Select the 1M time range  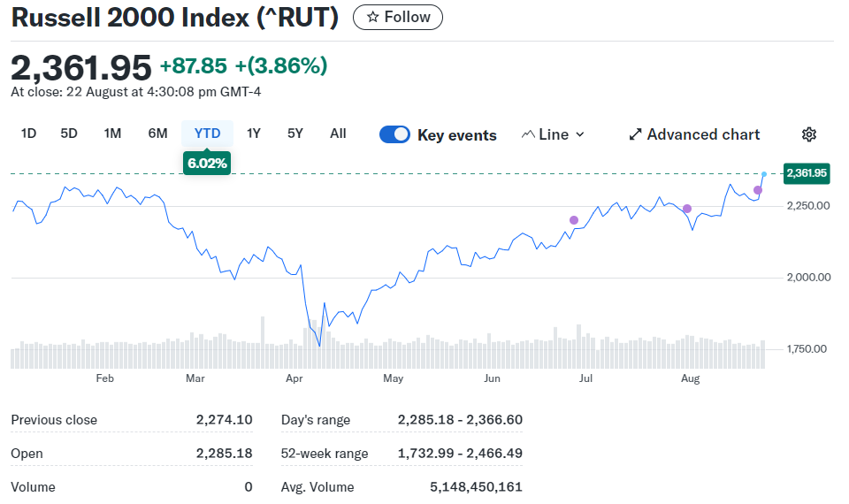pyautogui.click(x=112, y=134)
